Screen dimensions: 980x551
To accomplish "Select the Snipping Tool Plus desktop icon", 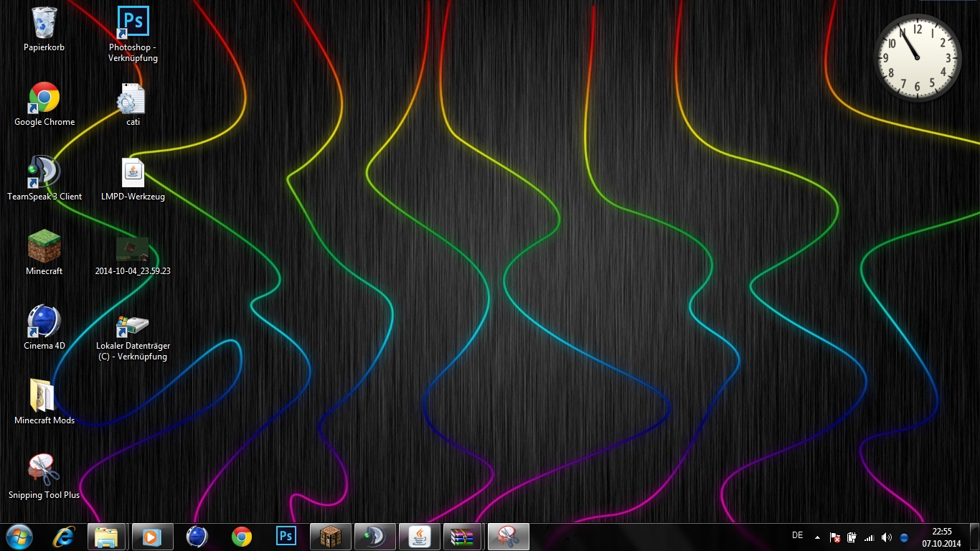I will click(x=44, y=471).
